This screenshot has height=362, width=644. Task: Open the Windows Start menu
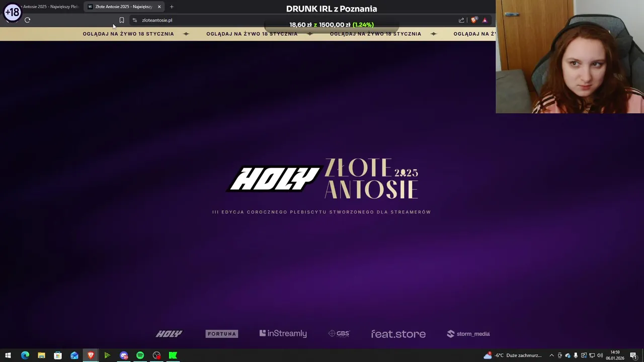(8, 355)
